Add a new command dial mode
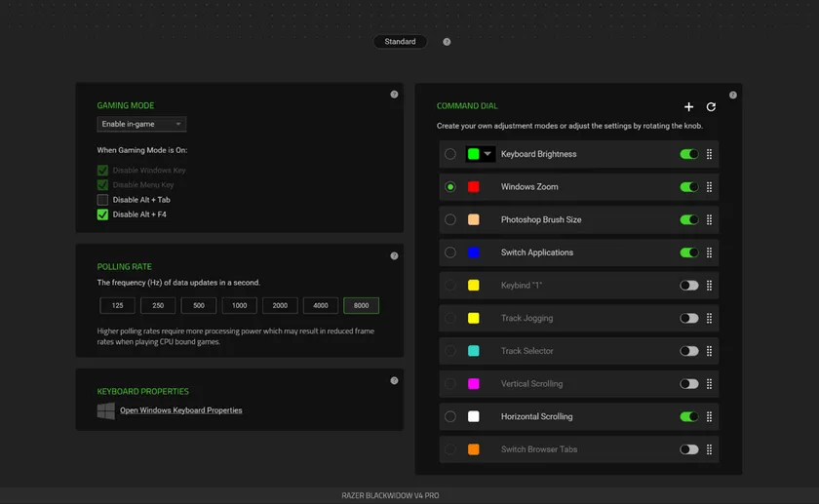This screenshot has height=504, width=819. (x=688, y=107)
